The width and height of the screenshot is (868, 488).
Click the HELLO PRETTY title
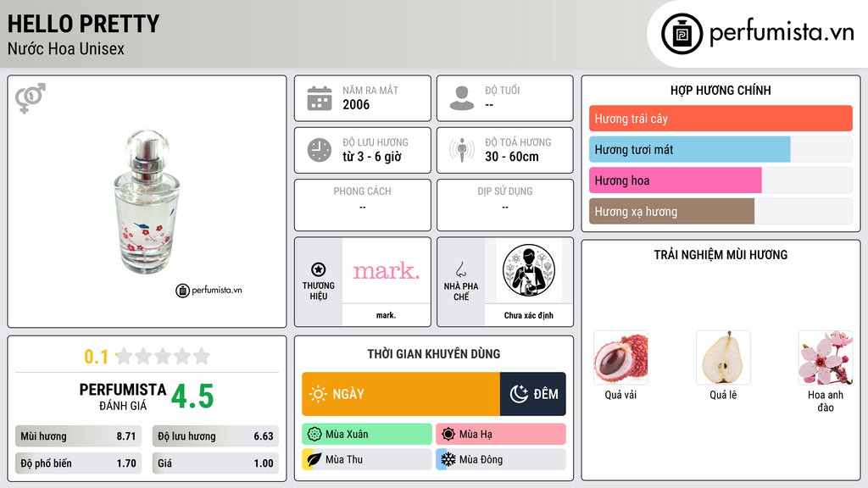point(84,24)
